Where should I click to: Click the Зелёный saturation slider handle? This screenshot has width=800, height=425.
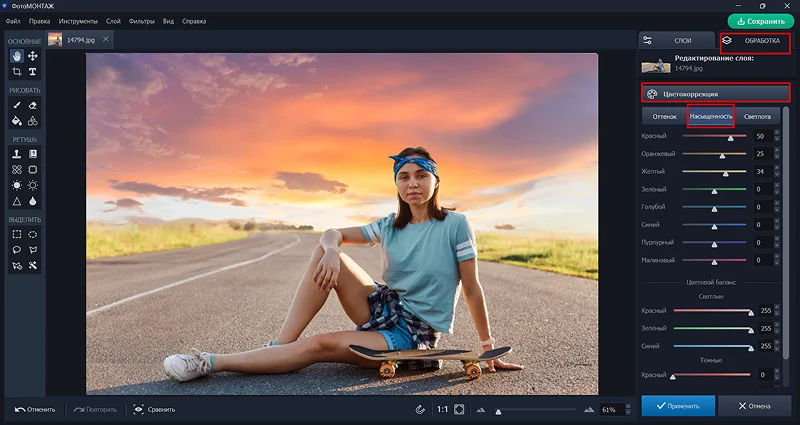click(x=714, y=191)
